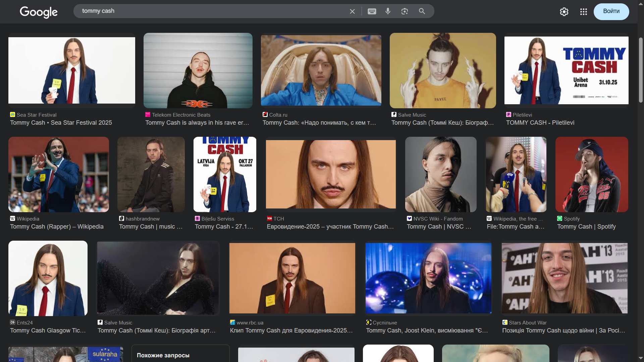Open the on-screen keyboard input tool
This screenshot has width=644, height=362.
372,11
